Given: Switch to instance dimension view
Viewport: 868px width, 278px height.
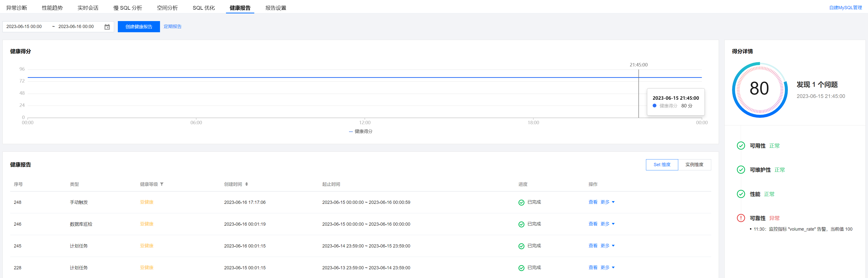Looking at the screenshot, I should (694, 164).
